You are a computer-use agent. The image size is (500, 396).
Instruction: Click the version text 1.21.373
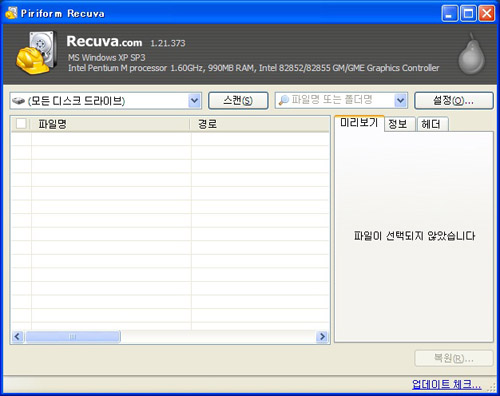click(168, 43)
